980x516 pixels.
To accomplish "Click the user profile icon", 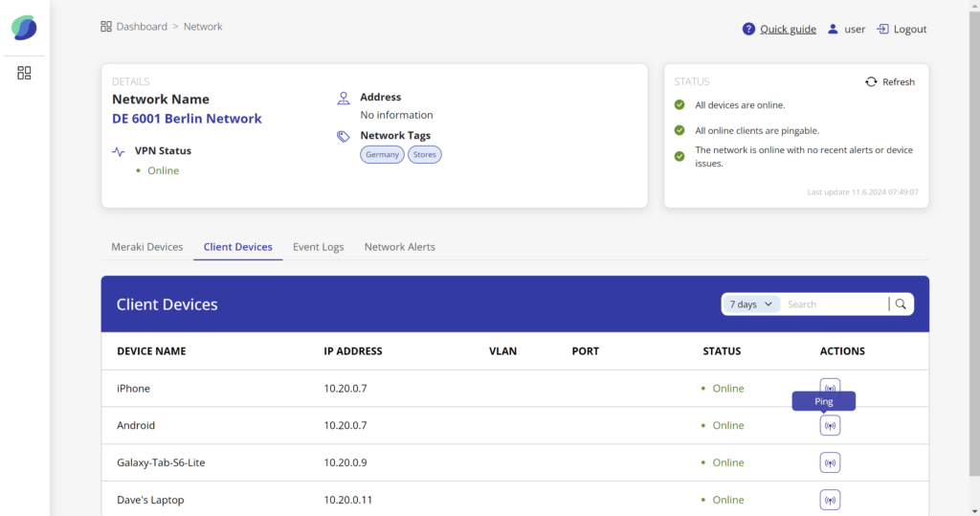I will 833,29.
